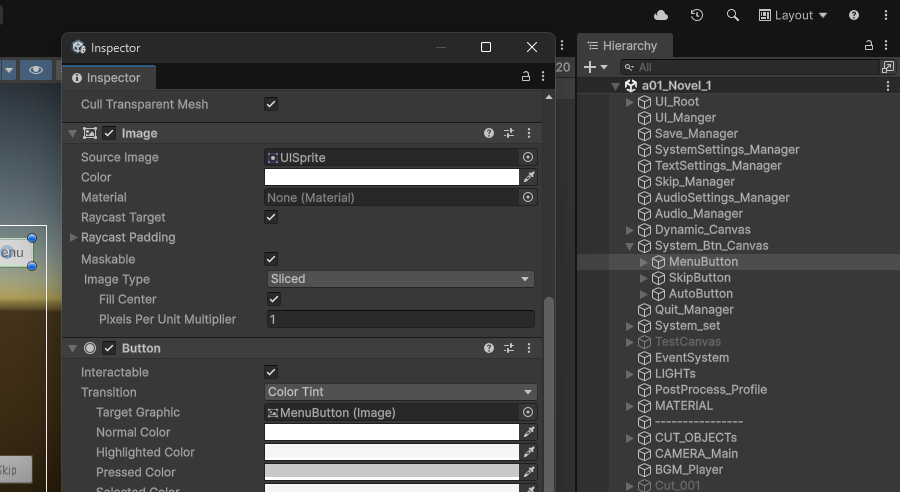Screen dimensions: 900x492
Task: Toggle the Interactable checkbox
Action: coord(271,372)
